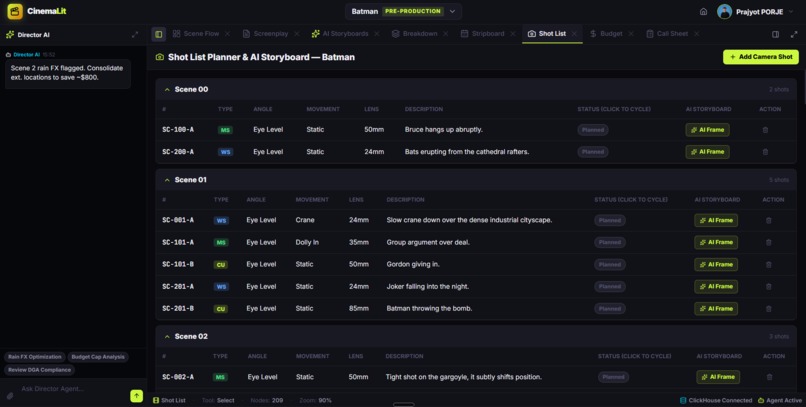Attach file with paperclip icon
The height and width of the screenshot is (407, 806).
coord(10,396)
